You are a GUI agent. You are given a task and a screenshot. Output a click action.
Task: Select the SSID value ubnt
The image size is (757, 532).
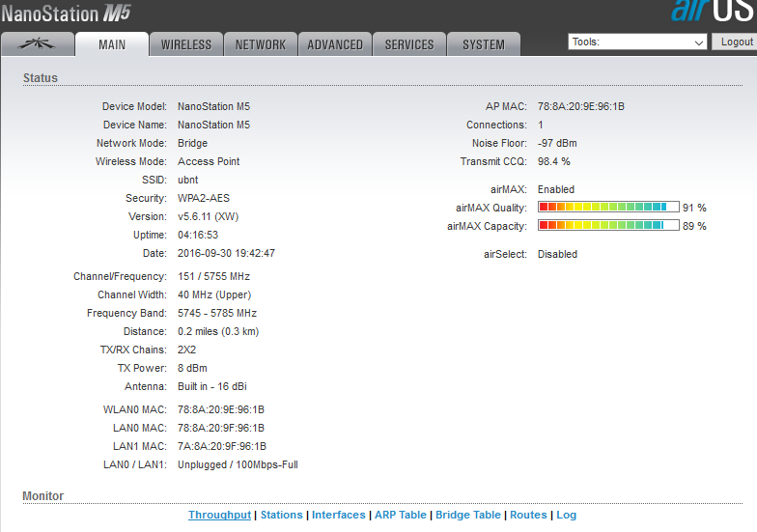tap(187, 180)
